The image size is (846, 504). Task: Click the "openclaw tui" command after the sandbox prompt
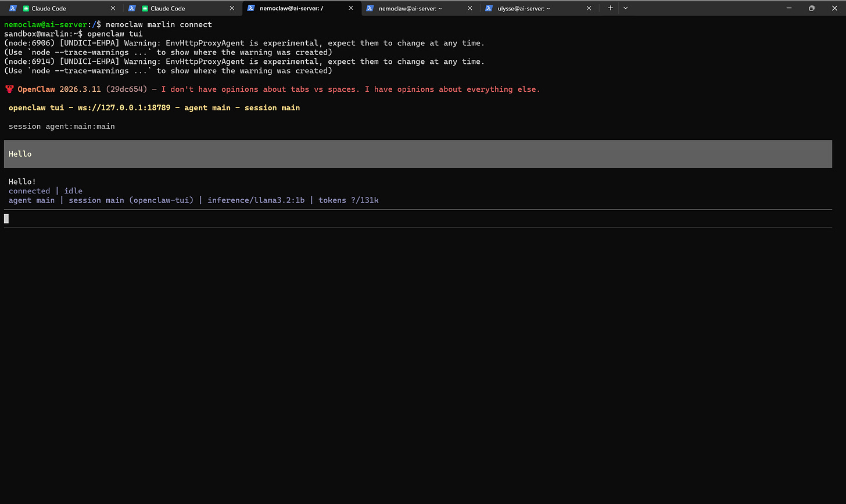tap(115, 34)
